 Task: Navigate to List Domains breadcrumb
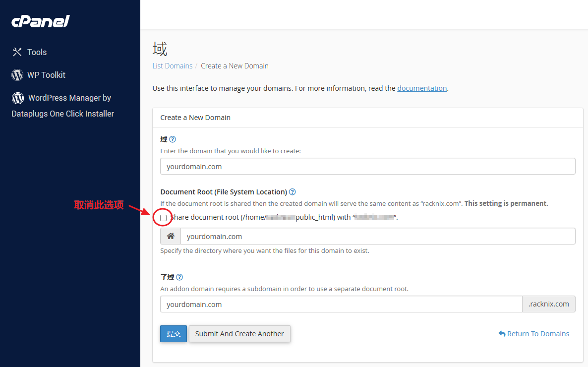[172, 65]
